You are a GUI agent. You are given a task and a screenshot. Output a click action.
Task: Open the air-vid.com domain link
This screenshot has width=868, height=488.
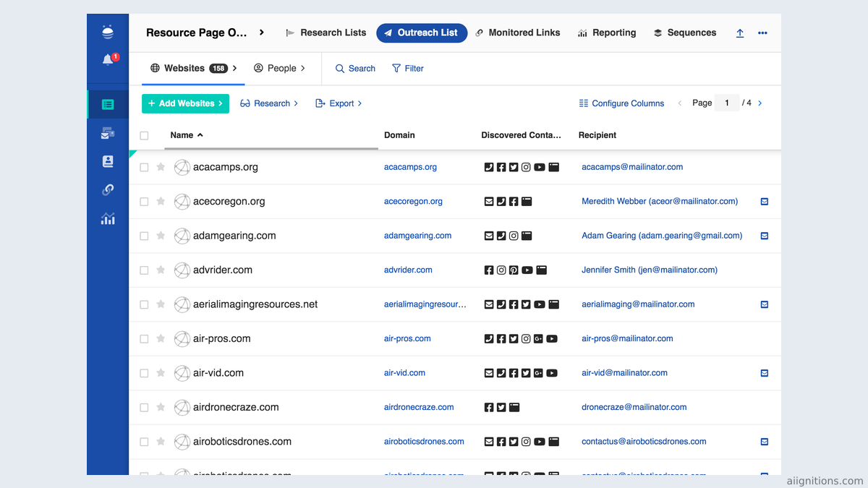click(404, 373)
